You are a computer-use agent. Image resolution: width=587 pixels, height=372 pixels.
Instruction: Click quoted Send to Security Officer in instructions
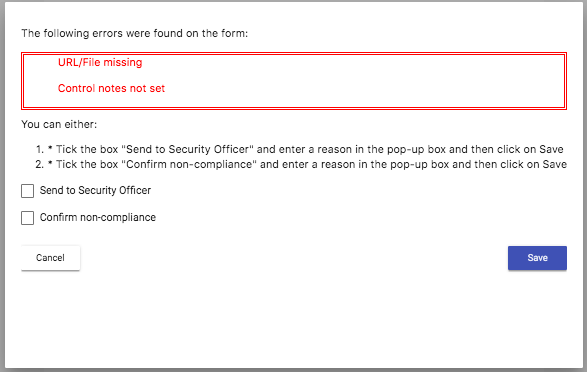coord(188,149)
